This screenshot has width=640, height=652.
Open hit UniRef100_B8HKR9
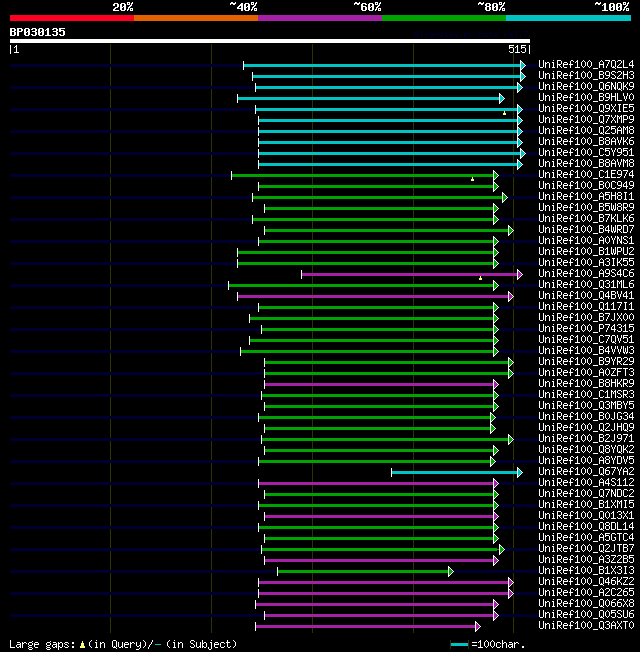point(586,383)
